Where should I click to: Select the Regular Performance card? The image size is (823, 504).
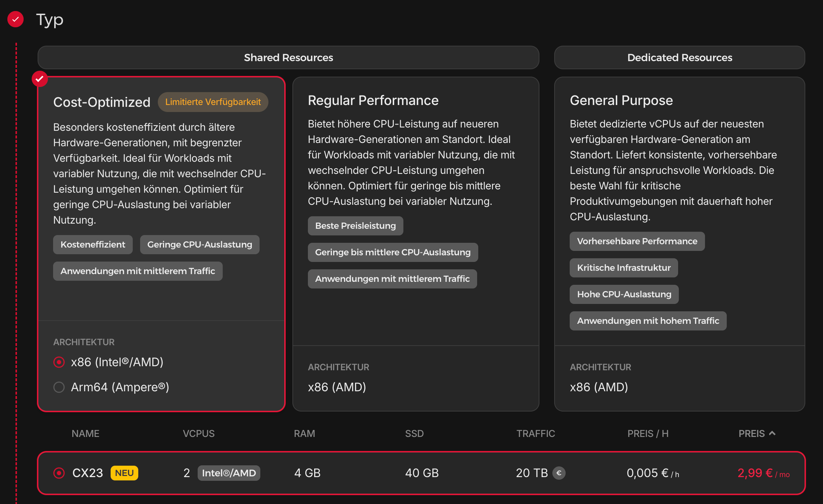coord(416,244)
